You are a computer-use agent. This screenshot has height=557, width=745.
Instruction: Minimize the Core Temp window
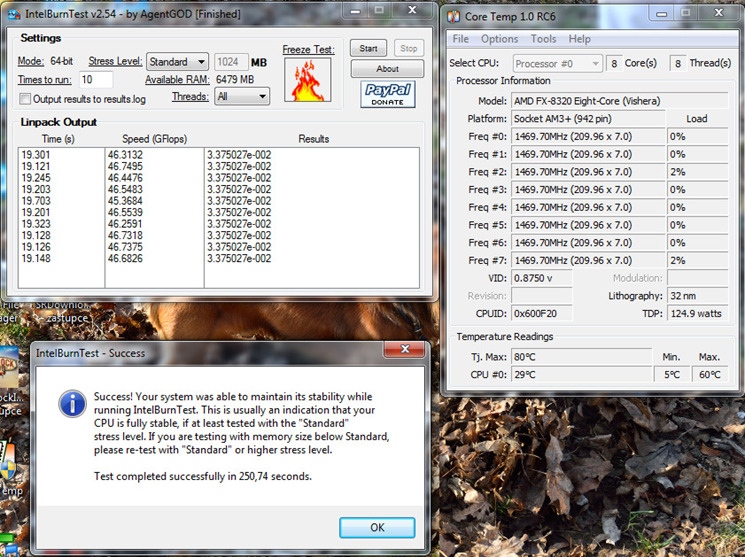661,14
